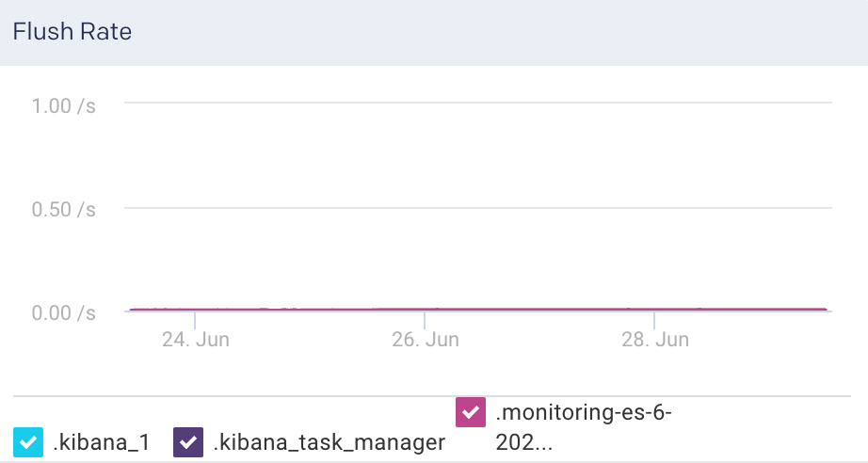This screenshot has height=463, width=868.
Task: Click the 0.00 /s y-axis label
Action: 64,311
